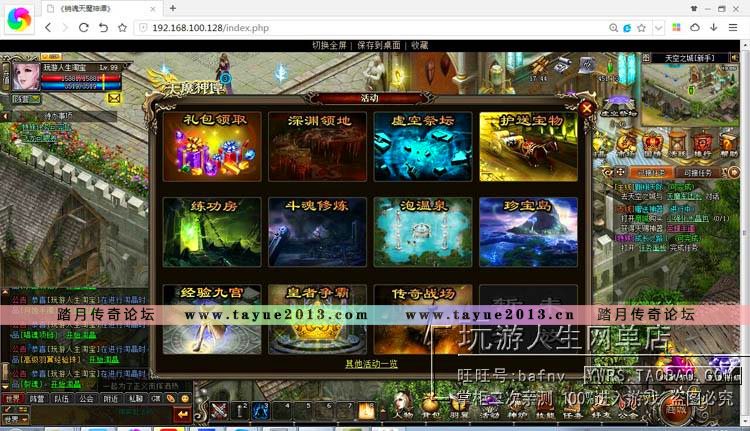The height and width of the screenshot is (431, 750).
Task: Open the 护送宝物 escort activity tile
Action: pyautogui.click(x=529, y=146)
